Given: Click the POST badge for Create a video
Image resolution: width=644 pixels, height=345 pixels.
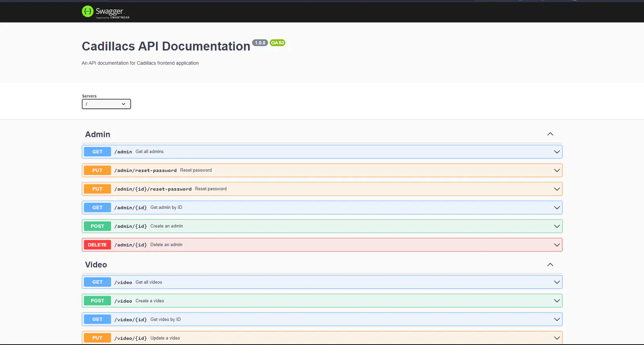Looking at the screenshot, I should pos(97,301).
